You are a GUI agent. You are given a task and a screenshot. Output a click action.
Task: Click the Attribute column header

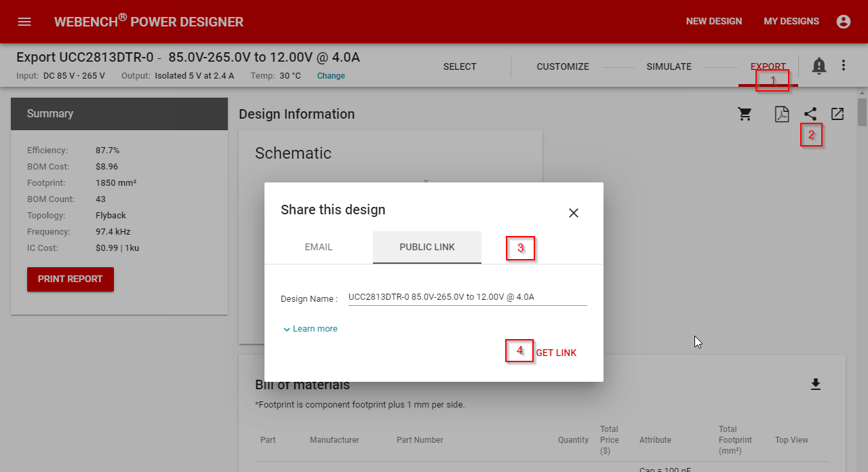(655, 440)
